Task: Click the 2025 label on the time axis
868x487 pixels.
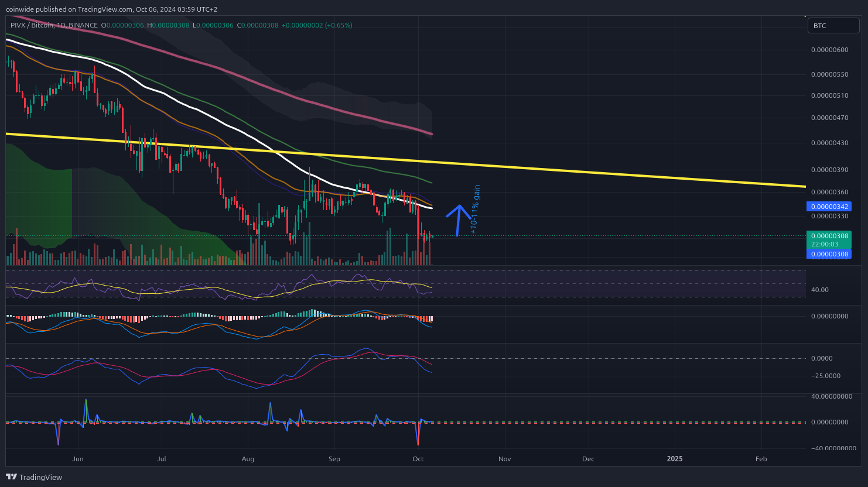Action: pyautogui.click(x=675, y=459)
